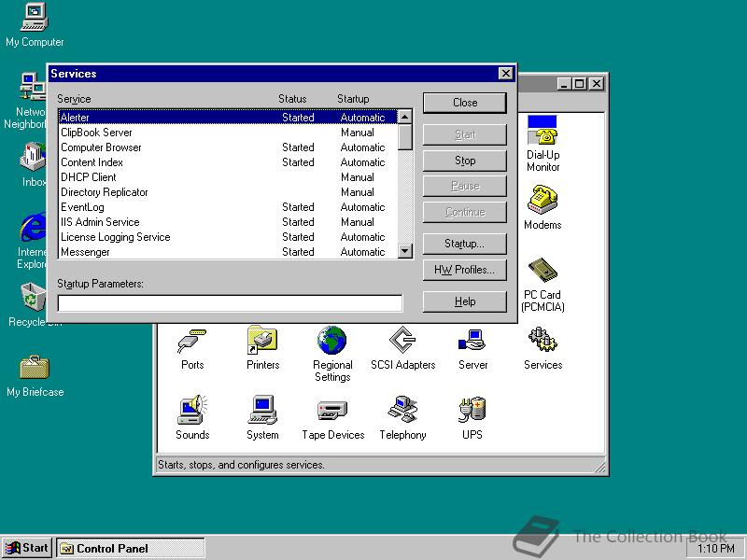Viewport: 747px width, 560px height.
Task: Select the Directory Replicator service row
Action: coord(228,192)
